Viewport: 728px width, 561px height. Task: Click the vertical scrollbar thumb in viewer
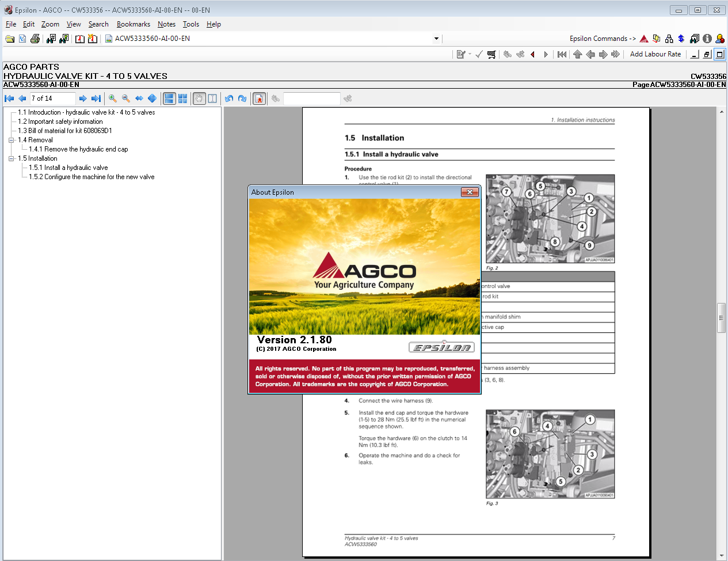(721, 317)
